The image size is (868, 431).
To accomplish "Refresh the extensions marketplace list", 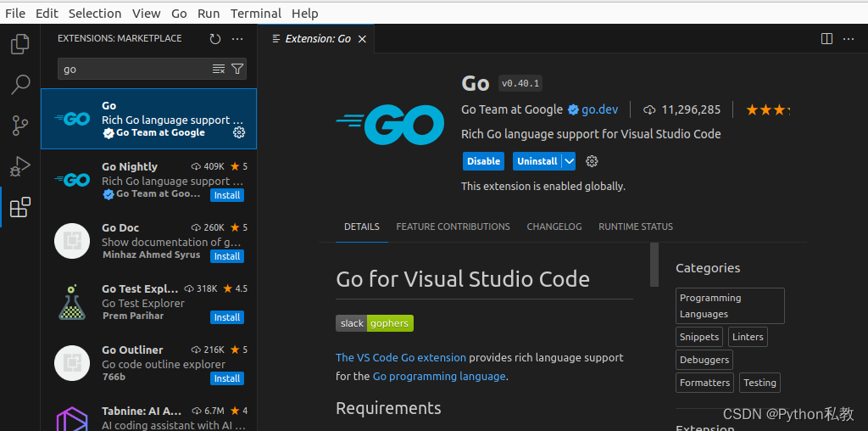I will tap(214, 39).
